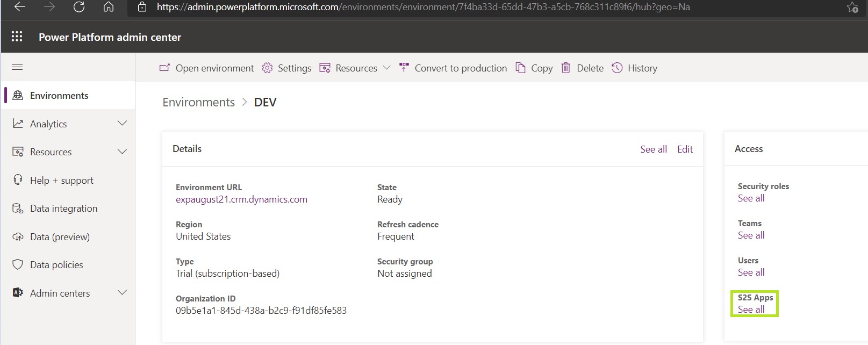
Task: Click the browser forward arrow
Action: (49, 7)
